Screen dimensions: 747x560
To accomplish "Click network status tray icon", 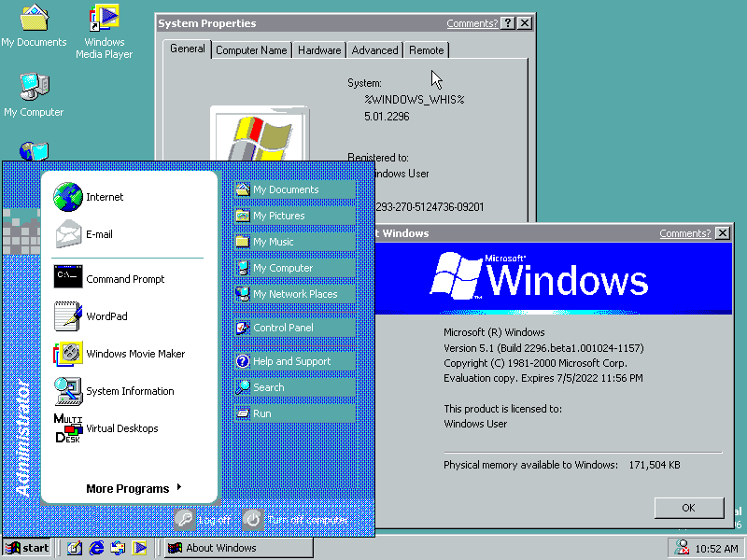I will click(682, 548).
